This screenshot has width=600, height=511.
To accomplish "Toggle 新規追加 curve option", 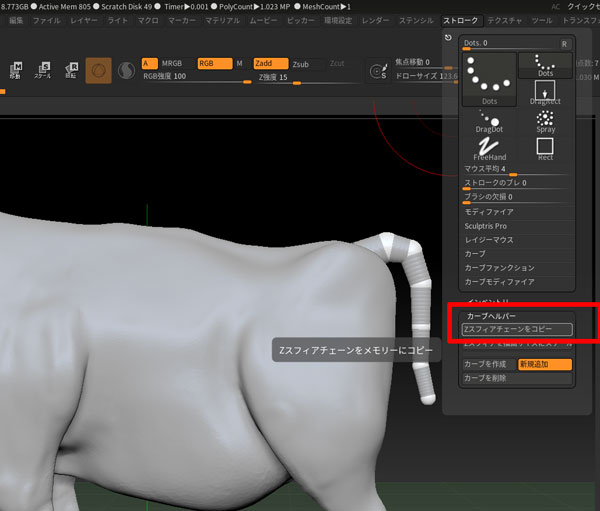I will (545, 364).
